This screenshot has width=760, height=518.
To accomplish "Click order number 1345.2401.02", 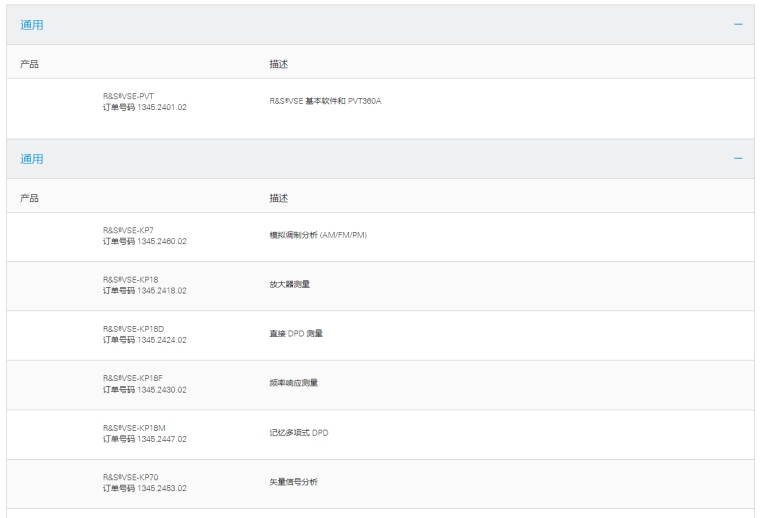I will (161, 107).
